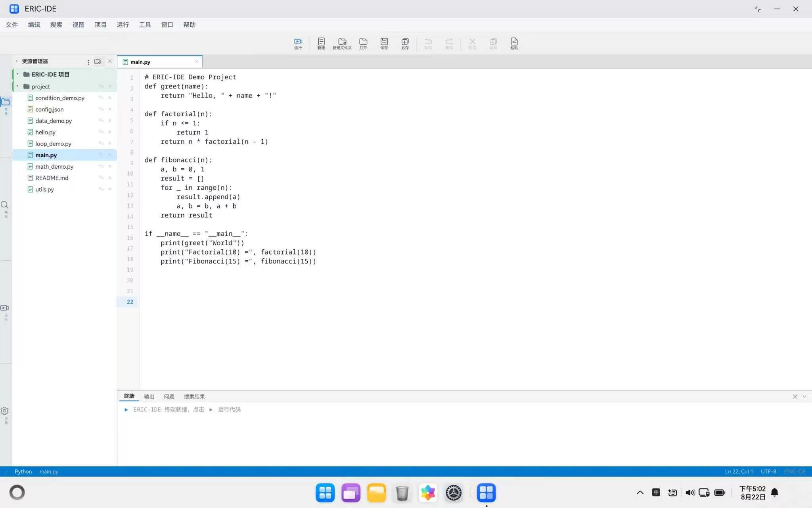Toggle the input method 中 tray icon

[x=656, y=493]
